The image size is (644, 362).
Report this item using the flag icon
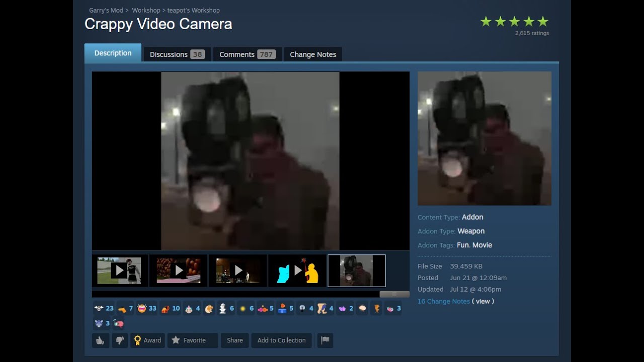point(325,340)
